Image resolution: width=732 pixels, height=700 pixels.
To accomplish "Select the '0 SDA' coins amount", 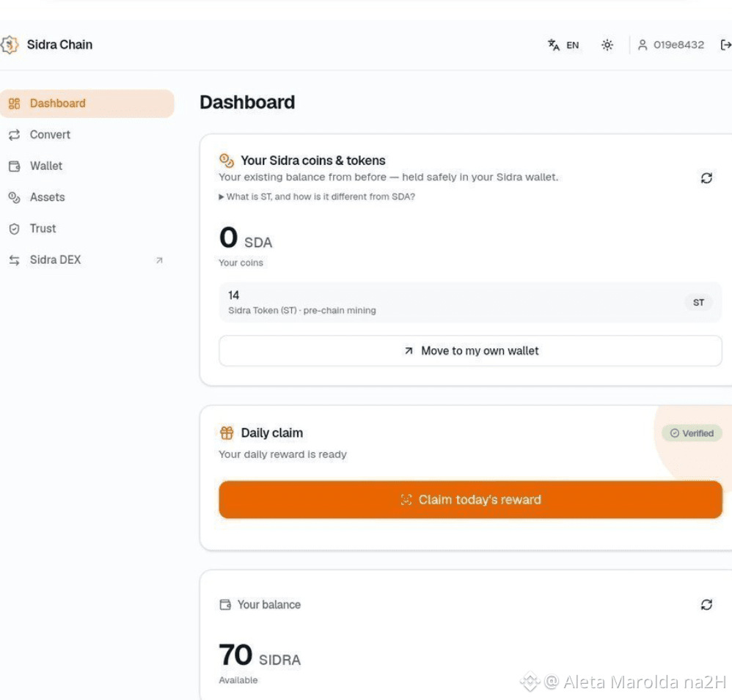I will pyautogui.click(x=246, y=238).
